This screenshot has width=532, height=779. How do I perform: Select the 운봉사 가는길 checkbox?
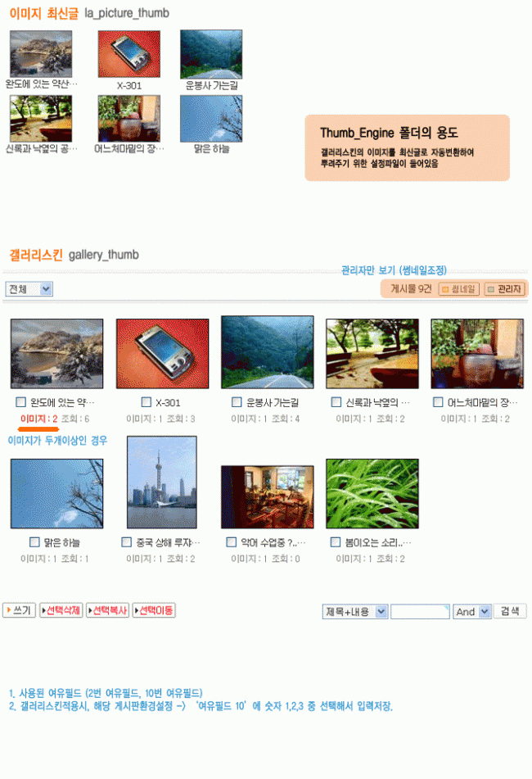[237, 402]
